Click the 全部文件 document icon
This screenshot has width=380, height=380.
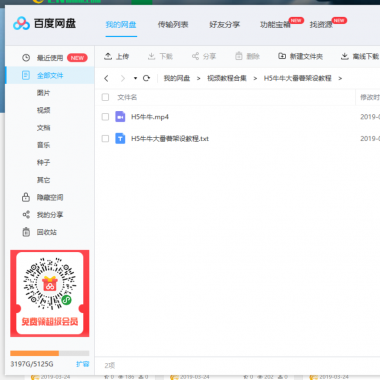(x=26, y=75)
